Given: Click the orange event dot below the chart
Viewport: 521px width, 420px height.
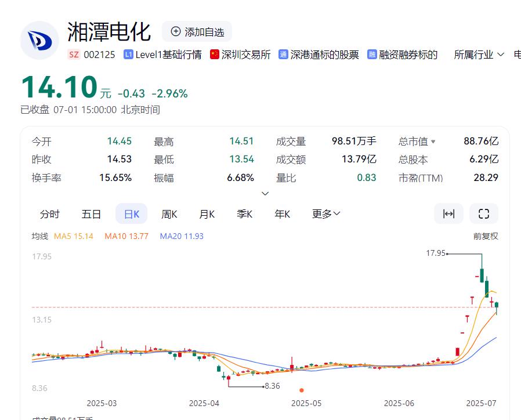Looking at the screenshot, I should click(301, 390).
